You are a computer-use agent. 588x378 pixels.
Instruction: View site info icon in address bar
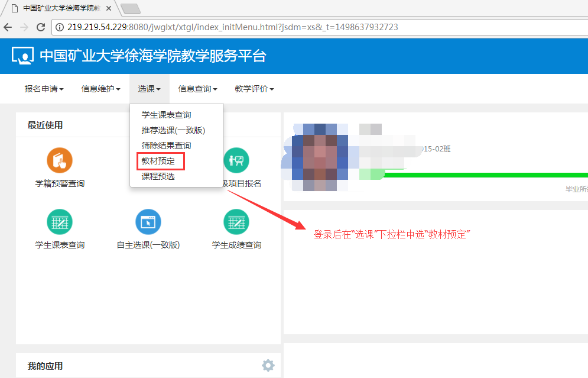(59, 27)
